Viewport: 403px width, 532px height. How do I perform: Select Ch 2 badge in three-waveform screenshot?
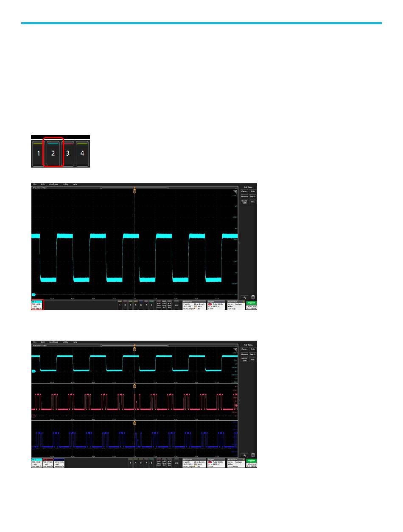pyautogui.click(x=36, y=463)
